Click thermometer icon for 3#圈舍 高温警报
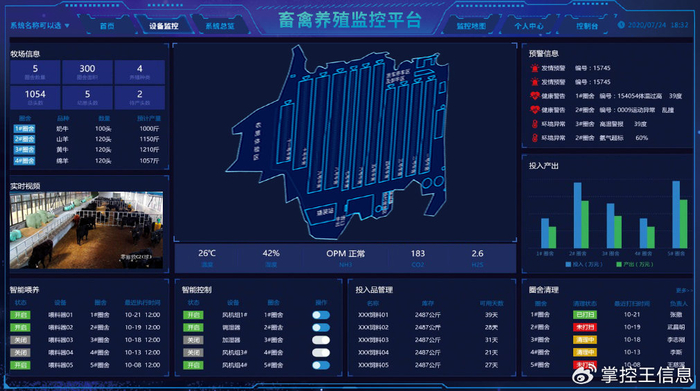 [534, 124]
